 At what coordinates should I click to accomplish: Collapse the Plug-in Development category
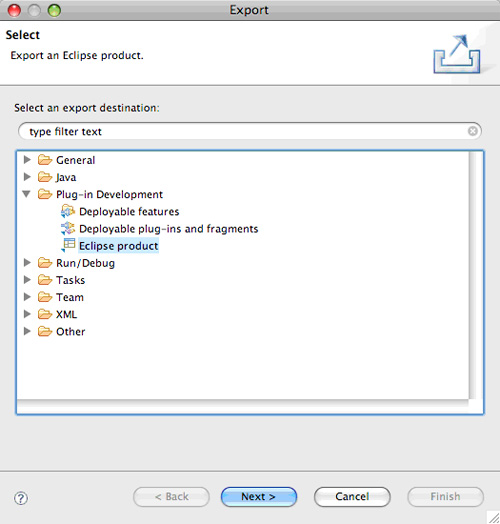(x=27, y=194)
